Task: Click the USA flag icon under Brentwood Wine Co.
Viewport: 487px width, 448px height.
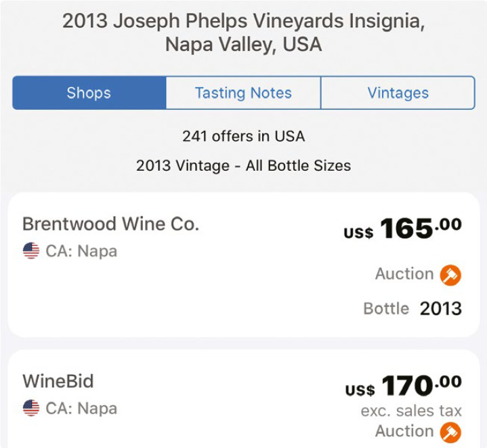Action: (31, 250)
